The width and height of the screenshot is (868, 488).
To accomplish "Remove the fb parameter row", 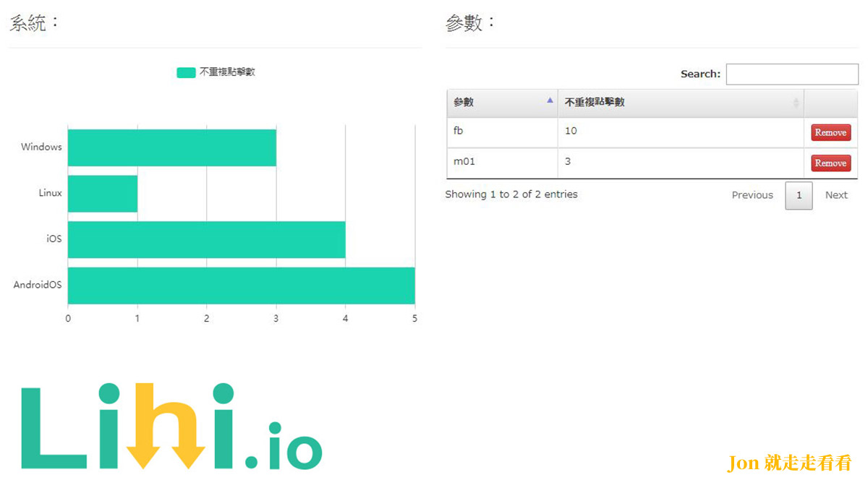I will pyautogui.click(x=830, y=132).
